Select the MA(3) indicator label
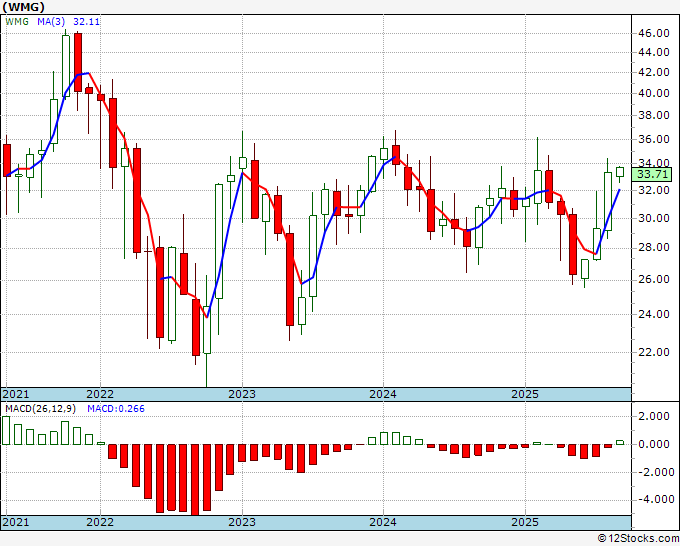 point(51,21)
